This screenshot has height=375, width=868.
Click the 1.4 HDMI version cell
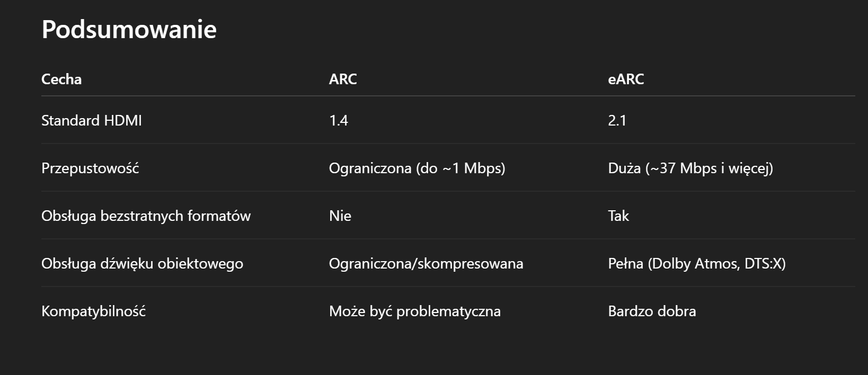339,120
